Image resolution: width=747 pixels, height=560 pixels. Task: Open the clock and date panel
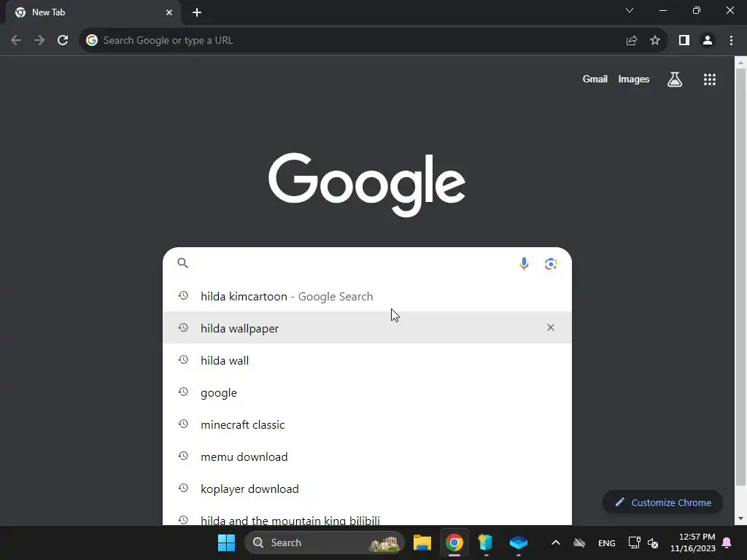pos(693,542)
